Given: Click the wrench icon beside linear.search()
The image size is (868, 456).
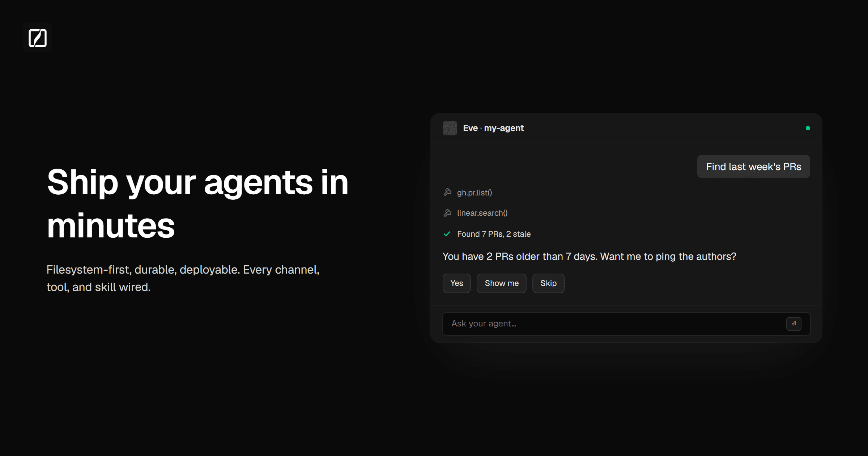Looking at the screenshot, I should (x=447, y=213).
